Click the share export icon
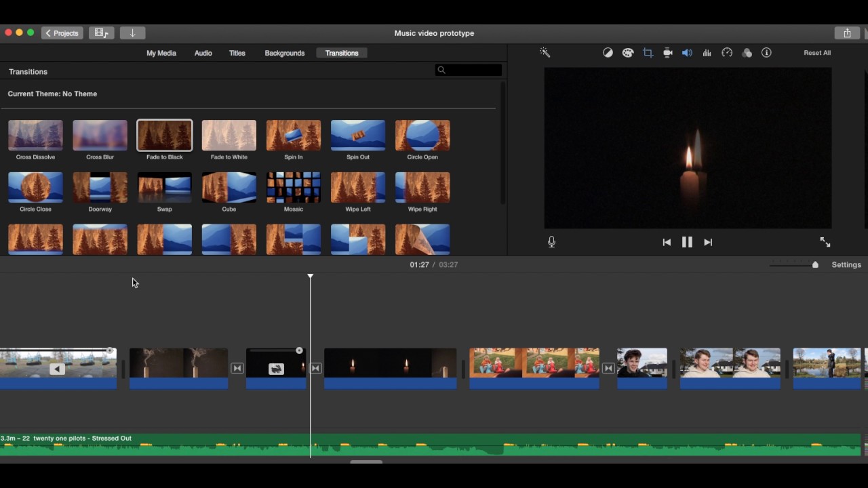 (847, 33)
